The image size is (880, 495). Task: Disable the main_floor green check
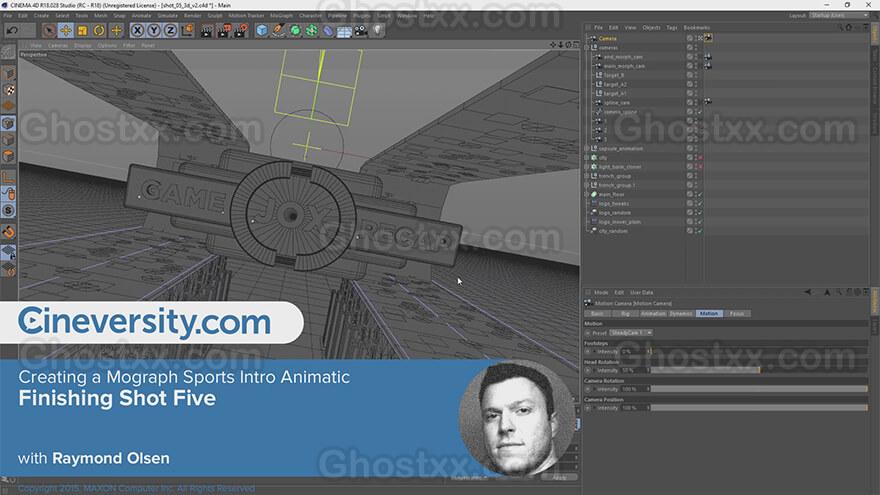pyautogui.click(x=700, y=194)
